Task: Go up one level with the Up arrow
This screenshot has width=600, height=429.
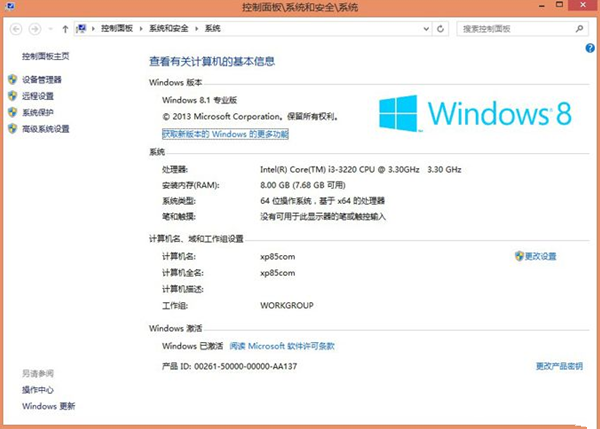Action: (x=65, y=30)
